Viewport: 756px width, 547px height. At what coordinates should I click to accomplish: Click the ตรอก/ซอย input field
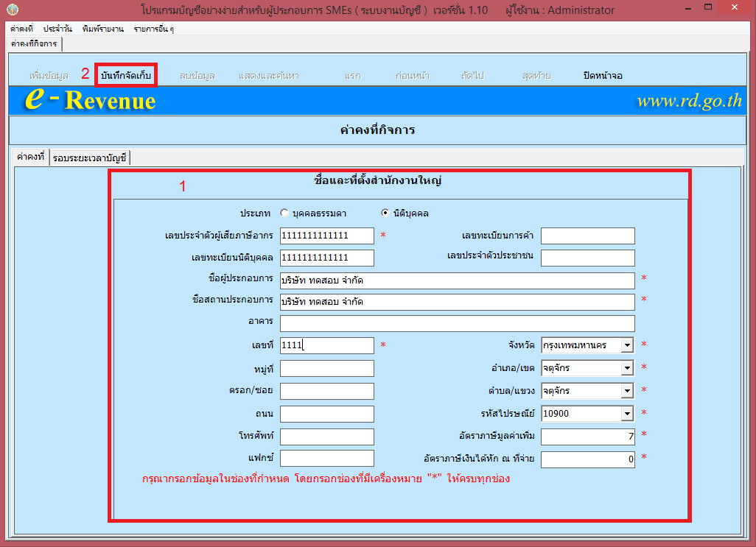(x=327, y=391)
